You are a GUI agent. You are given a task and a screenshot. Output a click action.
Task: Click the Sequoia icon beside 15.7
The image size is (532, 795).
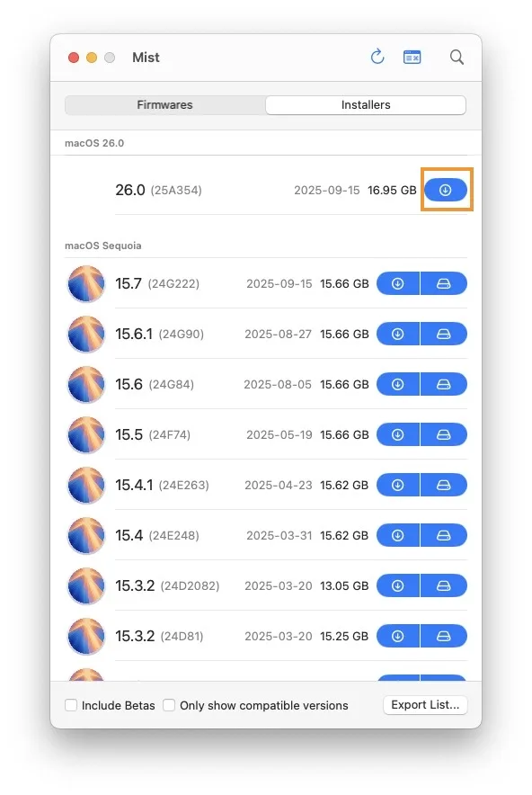(x=86, y=283)
